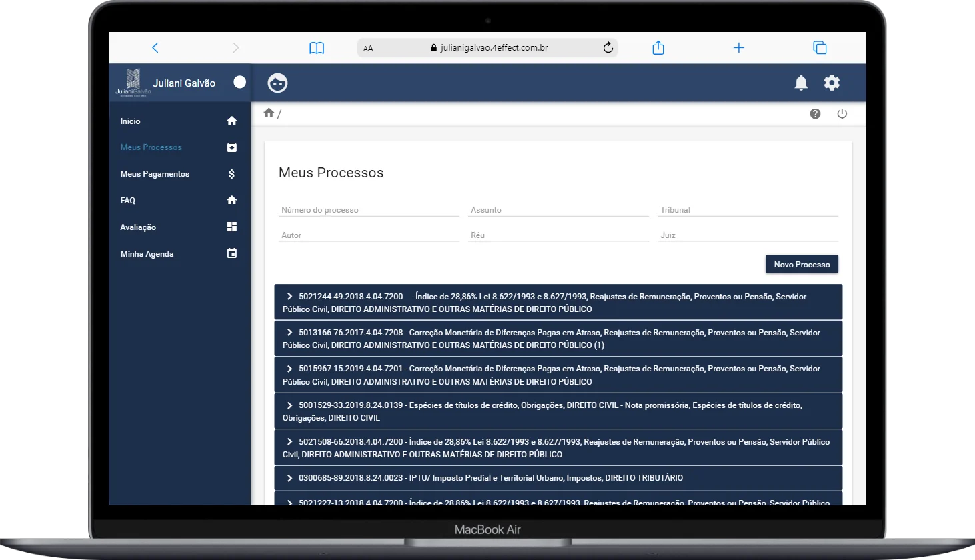The width and height of the screenshot is (975, 560).
Task: Open the Safari share icon
Action: point(658,47)
